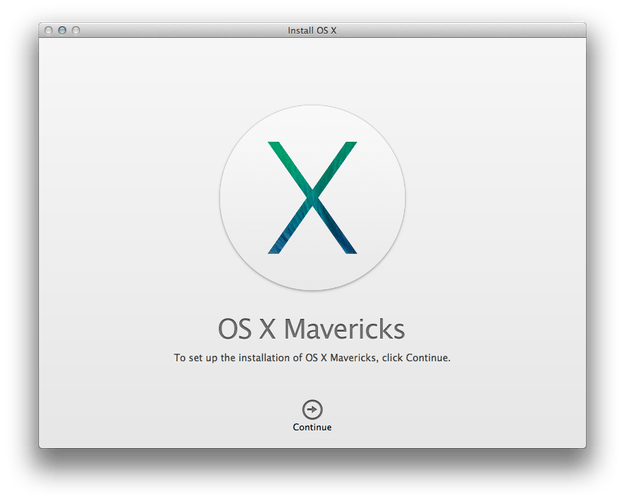The height and width of the screenshot is (502, 625).
Task: Click the 'Install OS X' window title
Action: (312, 30)
